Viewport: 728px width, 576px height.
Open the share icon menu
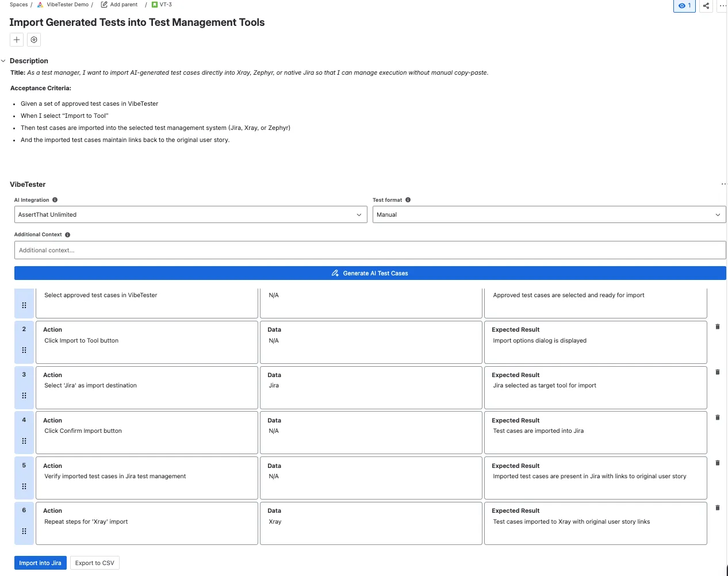(706, 6)
